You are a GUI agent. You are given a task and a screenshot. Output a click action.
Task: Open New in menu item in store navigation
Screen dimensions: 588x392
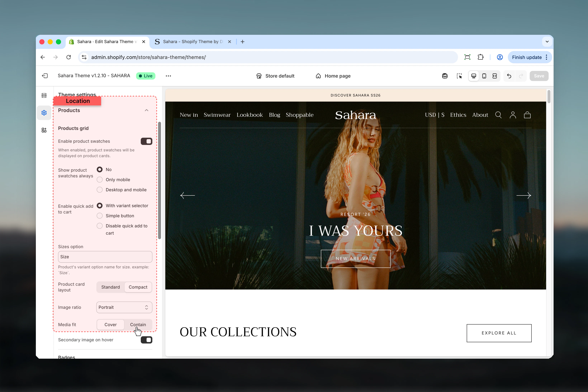(x=189, y=115)
